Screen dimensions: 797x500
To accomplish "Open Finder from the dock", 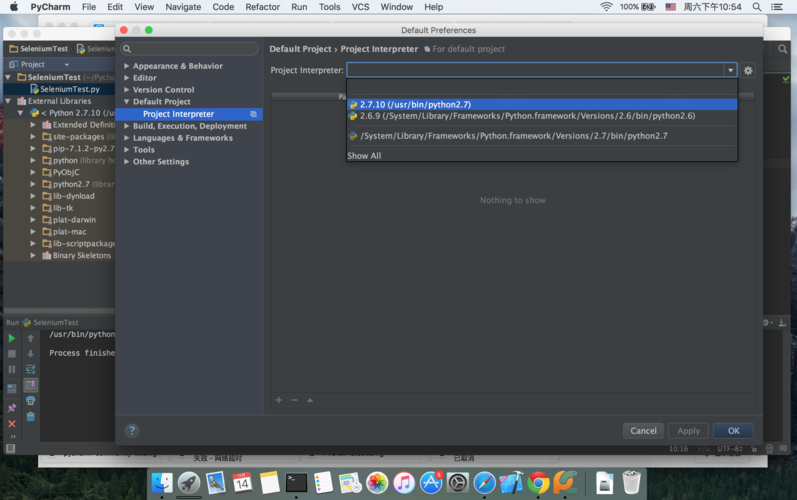I will pyautogui.click(x=162, y=483).
